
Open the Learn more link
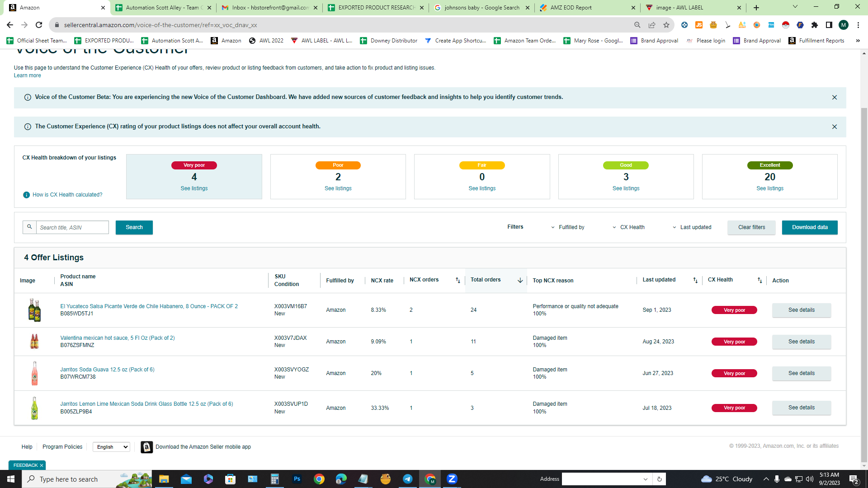click(27, 75)
